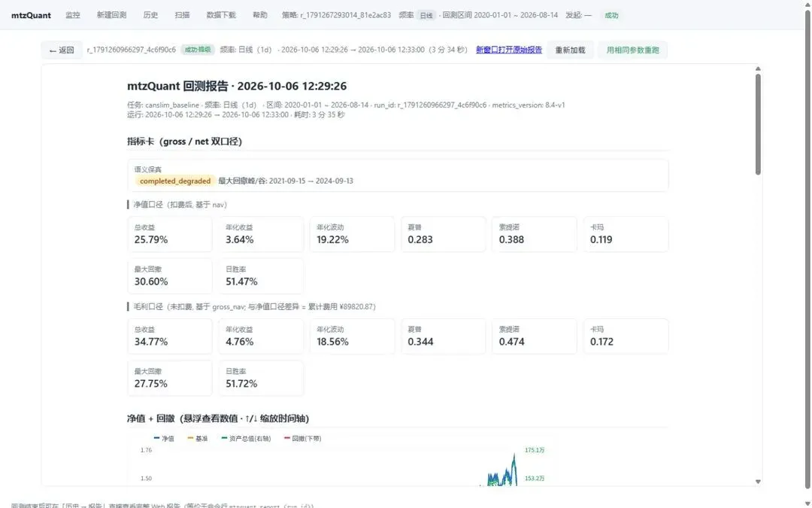Image resolution: width=812 pixels, height=508 pixels.
Task: Select gross 总收益 card 34.77%
Action: tap(170, 336)
